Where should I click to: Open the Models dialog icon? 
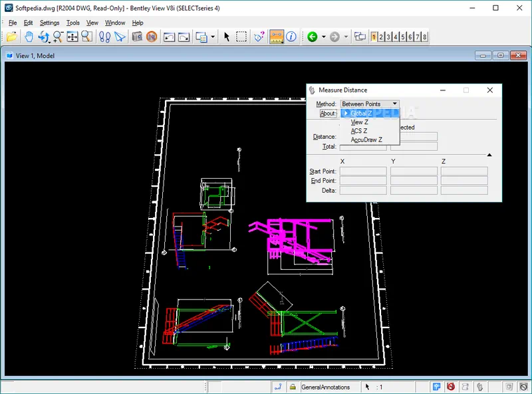[x=201, y=37]
